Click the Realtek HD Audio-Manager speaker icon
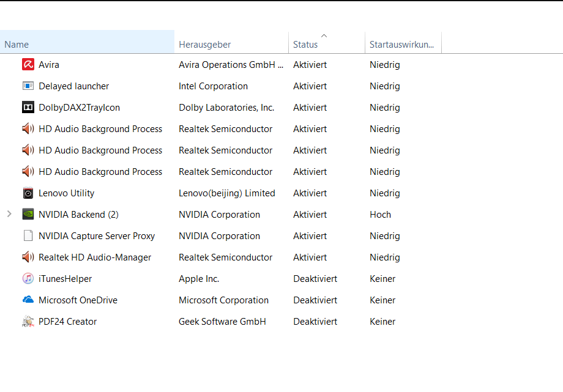 (28, 257)
